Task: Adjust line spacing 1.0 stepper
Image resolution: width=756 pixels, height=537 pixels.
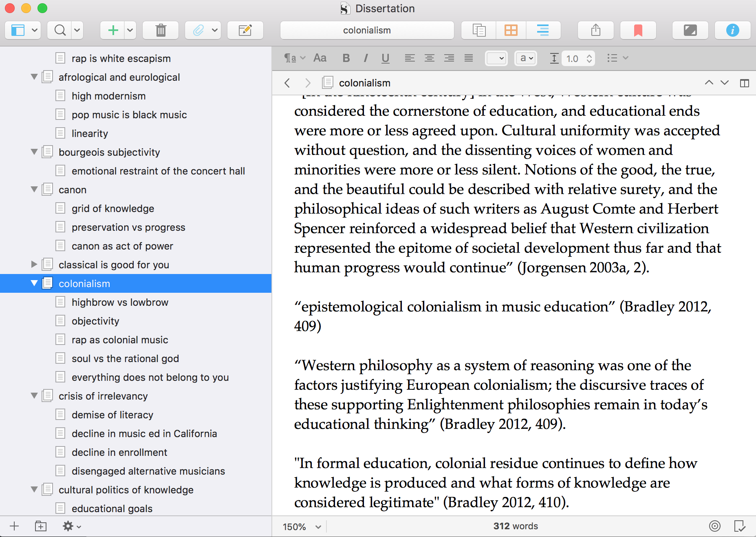Action: [x=589, y=58]
